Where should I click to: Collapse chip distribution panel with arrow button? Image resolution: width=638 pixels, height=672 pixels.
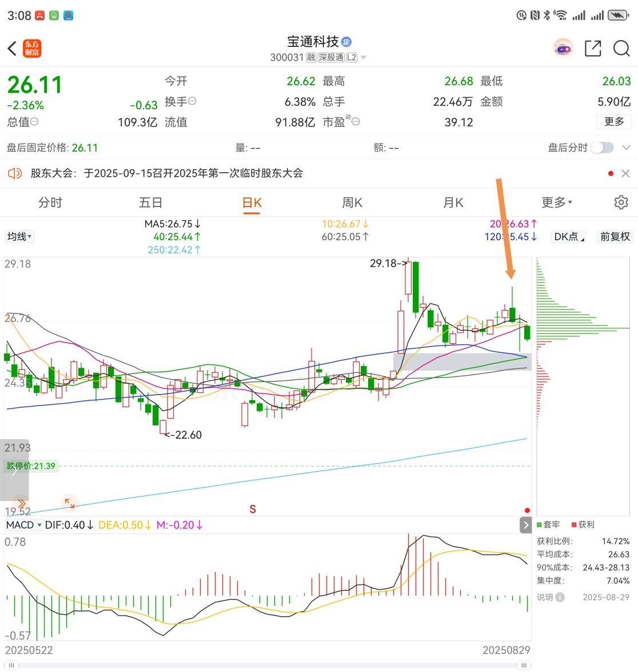pyautogui.click(x=526, y=525)
